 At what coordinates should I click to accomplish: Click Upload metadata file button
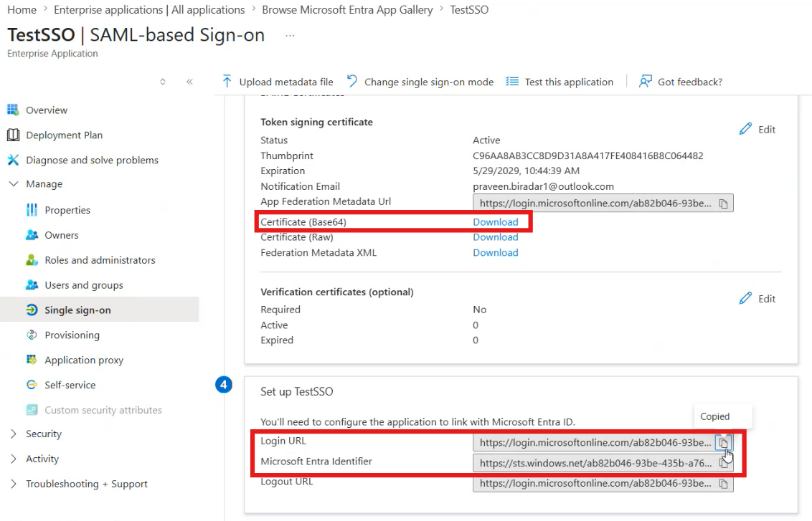click(x=278, y=82)
